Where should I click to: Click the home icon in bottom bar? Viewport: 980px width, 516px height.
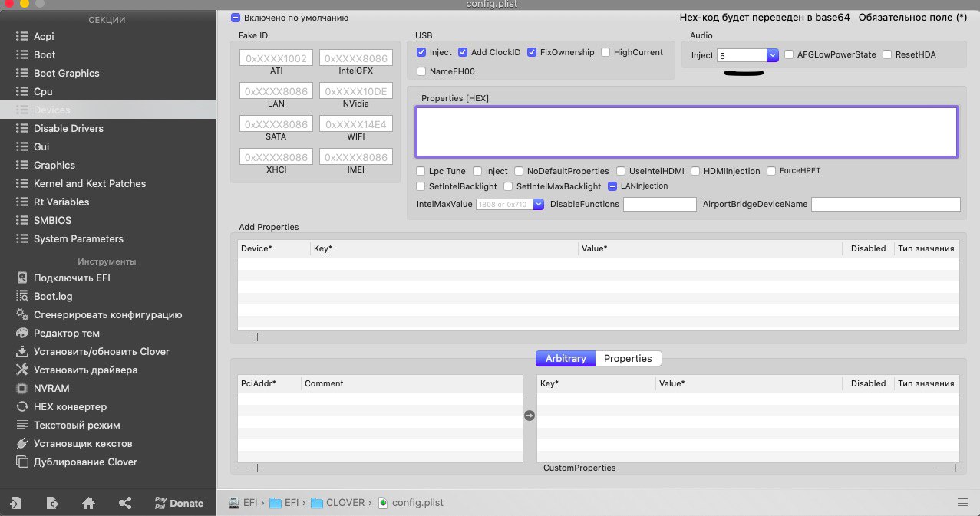pos(89,503)
